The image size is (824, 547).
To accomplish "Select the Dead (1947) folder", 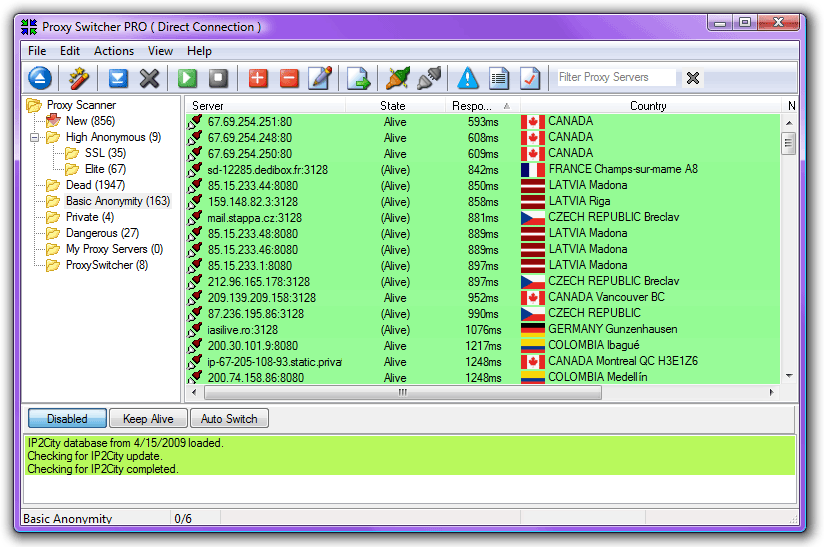I will pyautogui.click(x=95, y=185).
